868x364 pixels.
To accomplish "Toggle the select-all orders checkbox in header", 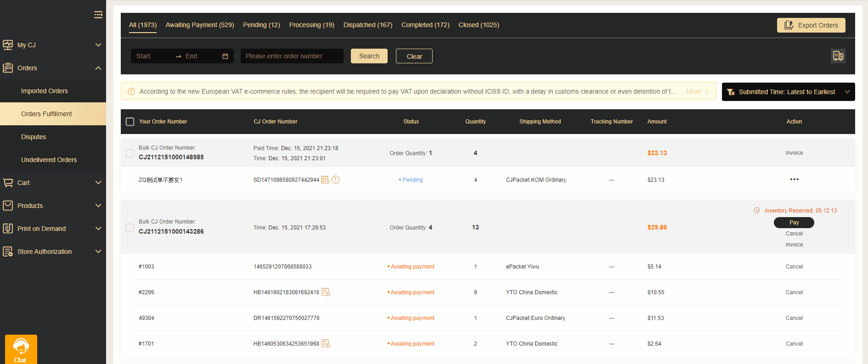I will tap(130, 122).
